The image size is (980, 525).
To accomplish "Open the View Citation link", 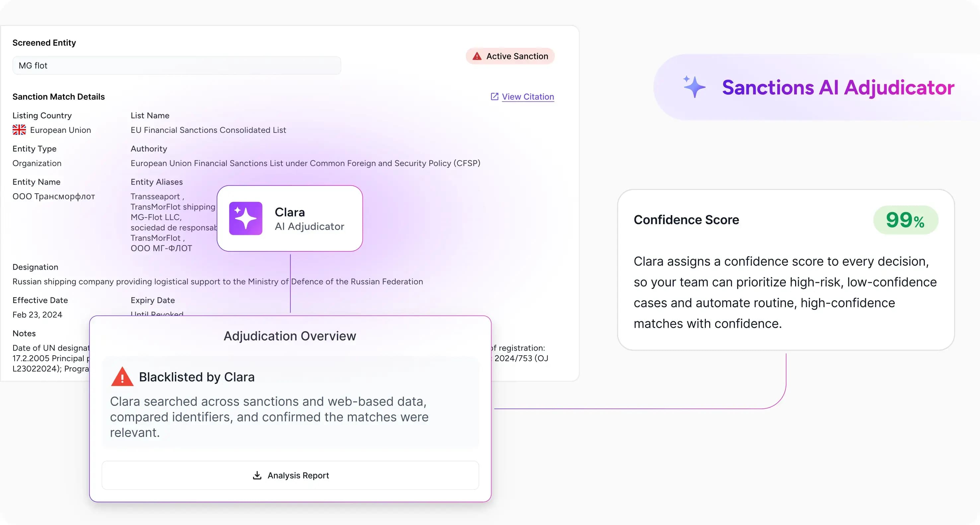I will (x=528, y=97).
